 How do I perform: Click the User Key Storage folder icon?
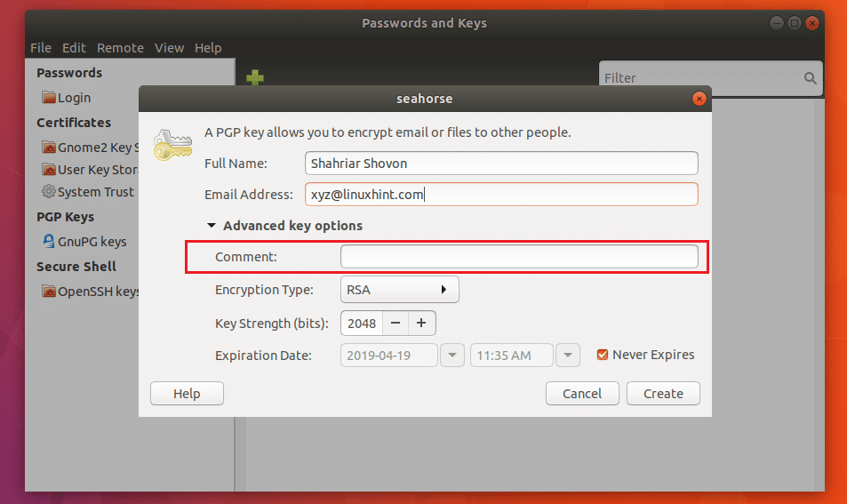[49, 170]
